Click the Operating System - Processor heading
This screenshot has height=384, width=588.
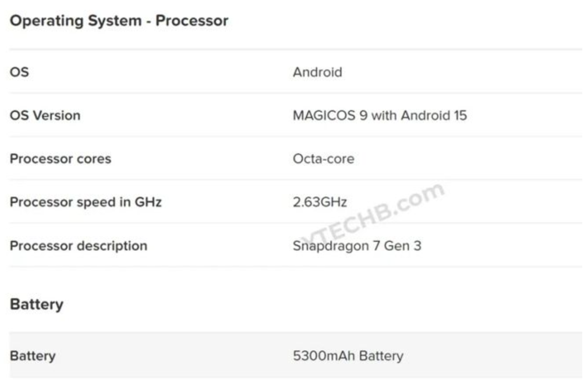(119, 21)
